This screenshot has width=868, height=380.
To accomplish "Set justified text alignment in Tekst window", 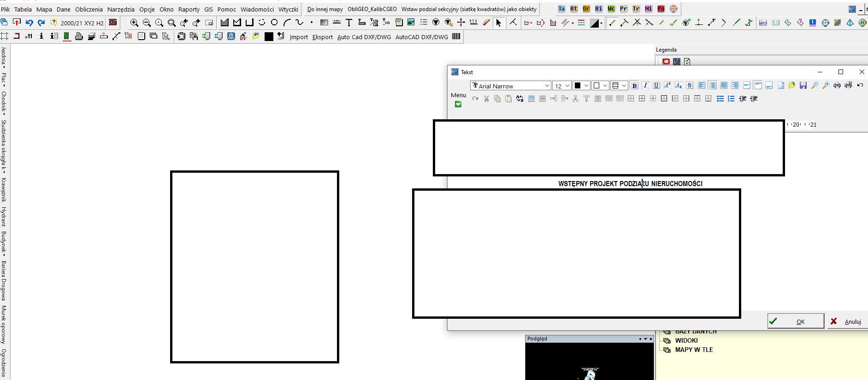I will click(x=724, y=86).
